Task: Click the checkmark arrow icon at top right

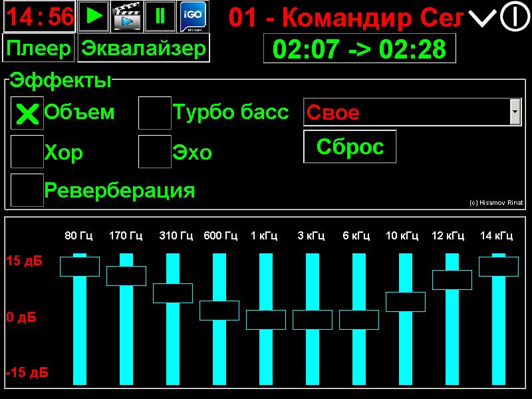Action: click(481, 19)
